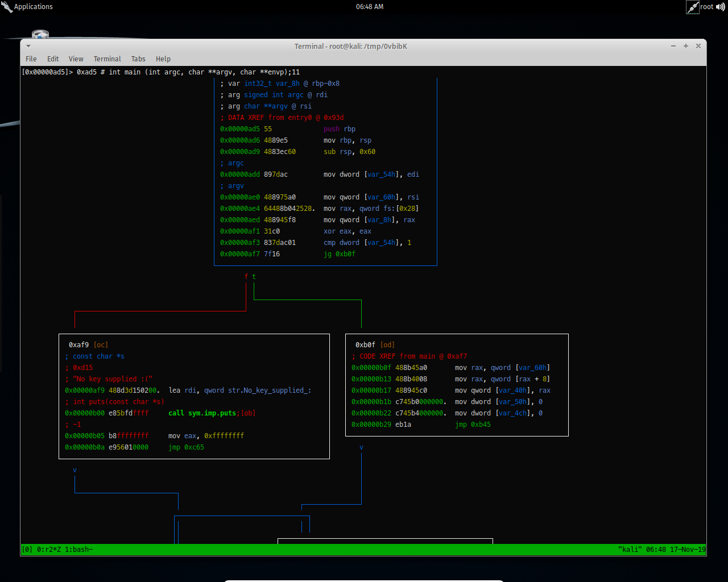Click the 'jmp 0xb45' instruction

click(473, 425)
